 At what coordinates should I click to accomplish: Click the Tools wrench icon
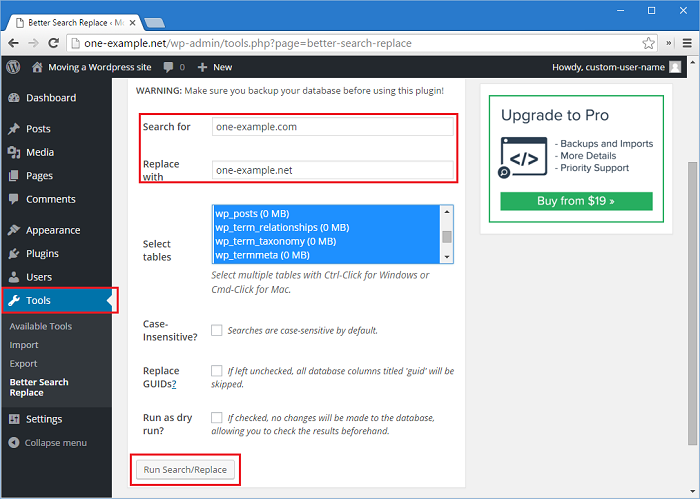(14, 300)
